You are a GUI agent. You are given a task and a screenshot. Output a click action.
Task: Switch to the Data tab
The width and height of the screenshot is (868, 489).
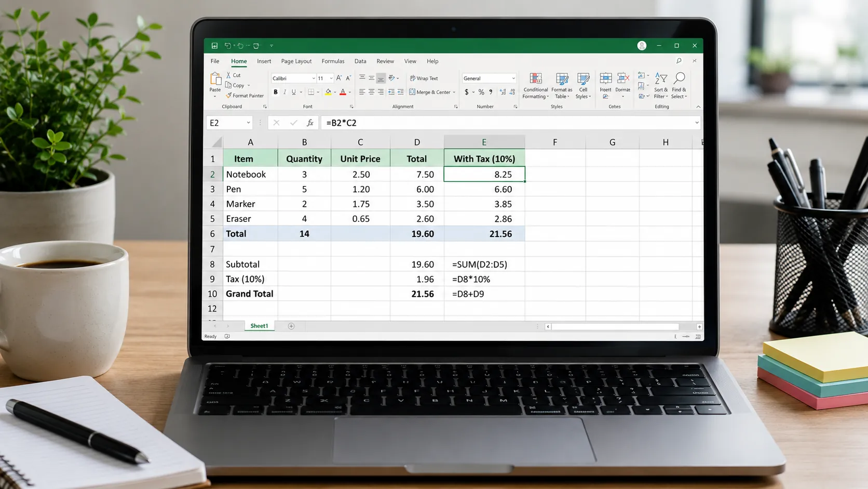tap(360, 61)
